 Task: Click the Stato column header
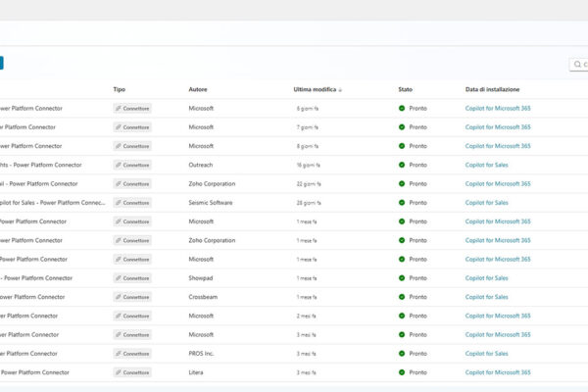click(406, 89)
